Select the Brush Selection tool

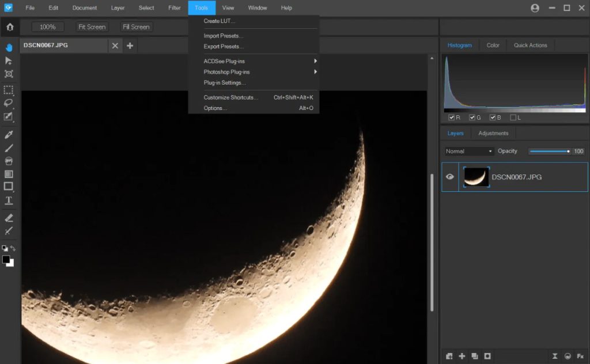pos(8,116)
